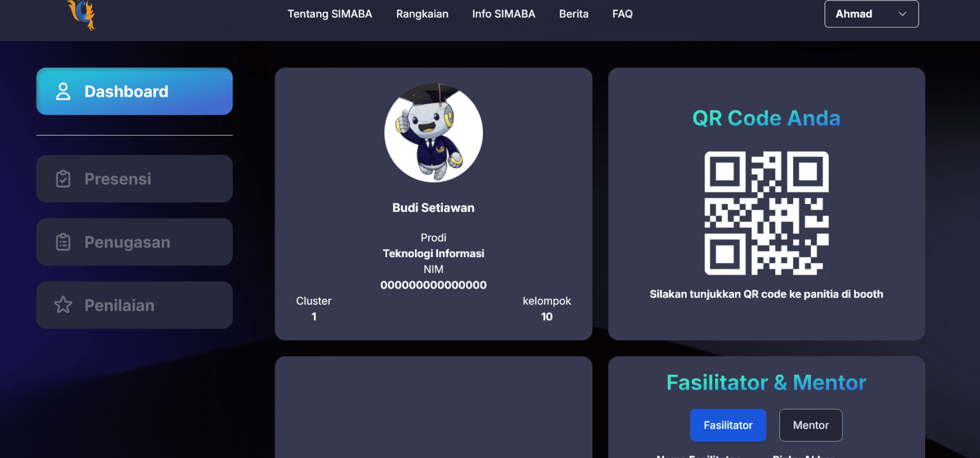
Task: Click Budi Setiawan's NIM number text
Action: 433,285
